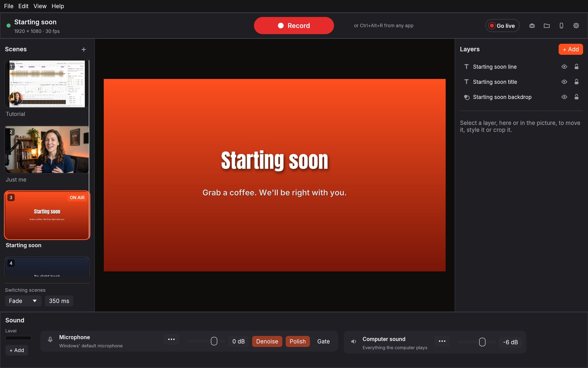Open the recordings folder icon

click(x=547, y=26)
